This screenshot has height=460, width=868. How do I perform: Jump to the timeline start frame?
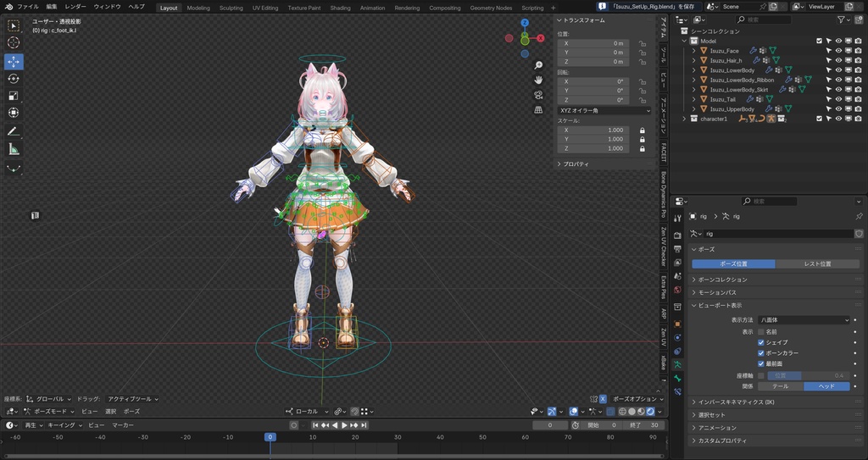point(315,425)
